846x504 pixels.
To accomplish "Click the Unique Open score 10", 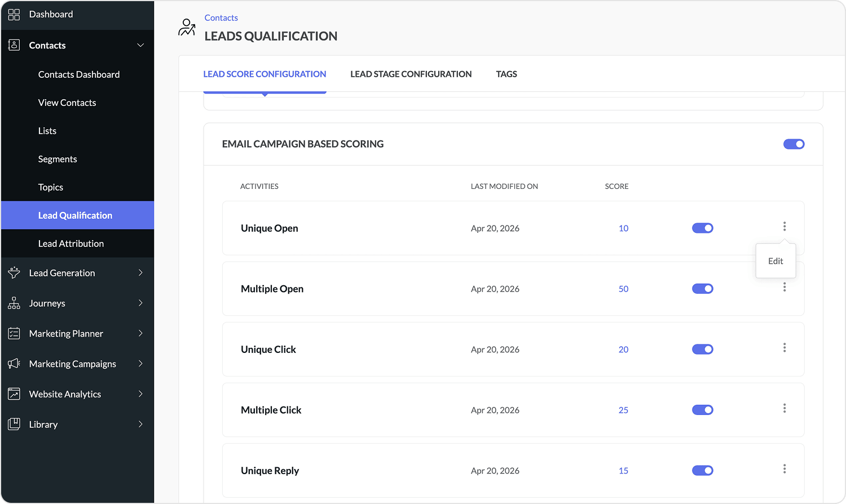I will 623,228.
